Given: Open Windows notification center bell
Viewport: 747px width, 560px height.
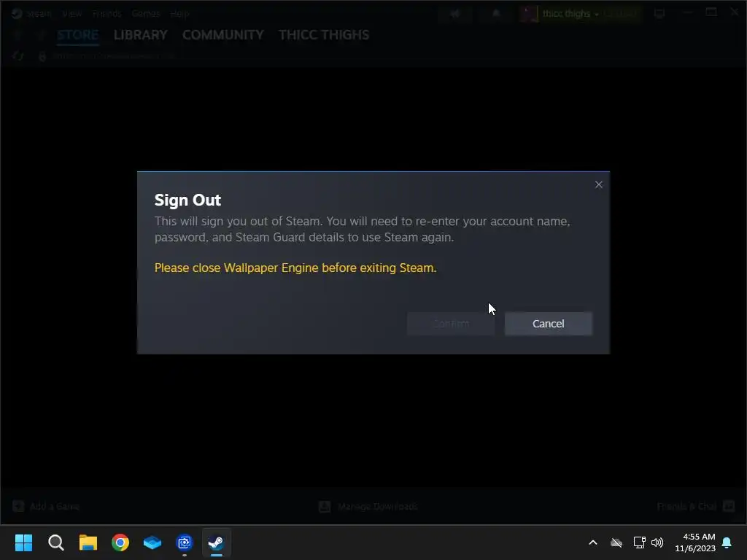Looking at the screenshot, I should 727,542.
